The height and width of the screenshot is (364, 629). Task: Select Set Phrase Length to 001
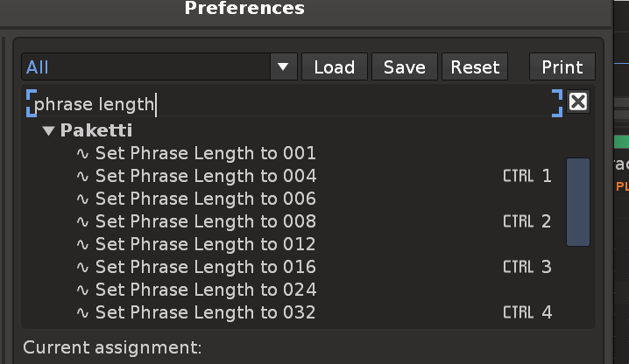pos(205,153)
